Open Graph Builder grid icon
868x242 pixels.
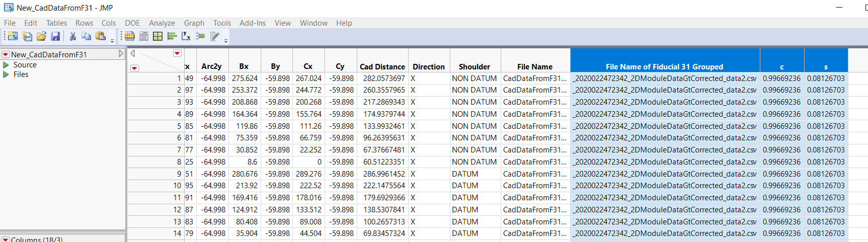pos(157,36)
